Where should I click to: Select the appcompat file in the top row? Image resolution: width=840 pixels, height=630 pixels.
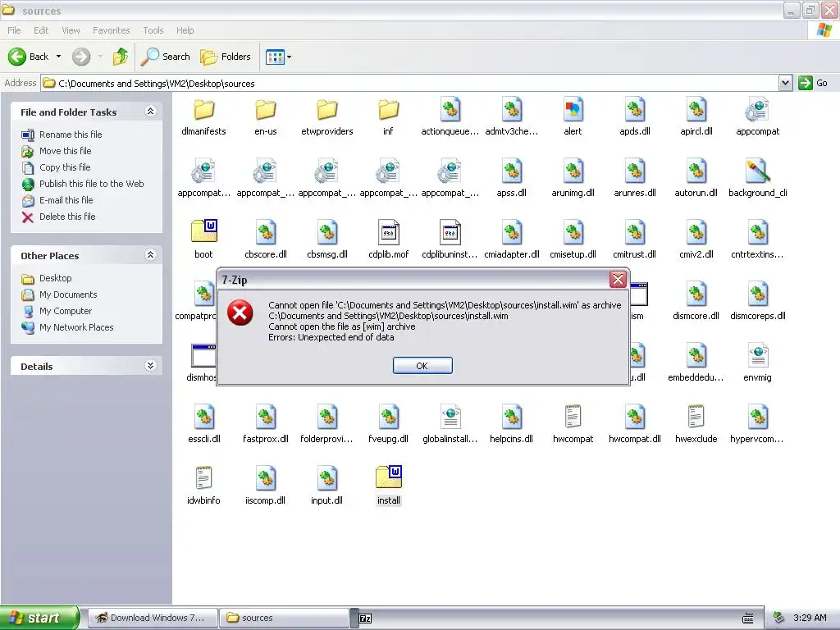point(757,118)
